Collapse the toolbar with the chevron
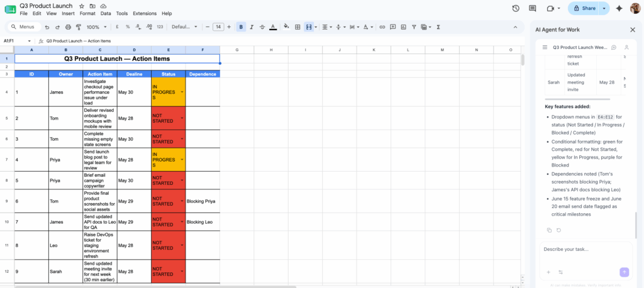 pos(516,27)
